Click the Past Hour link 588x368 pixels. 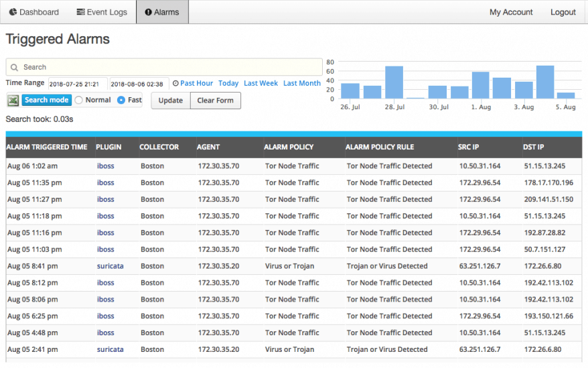pyautogui.click(x=196, y=83)
